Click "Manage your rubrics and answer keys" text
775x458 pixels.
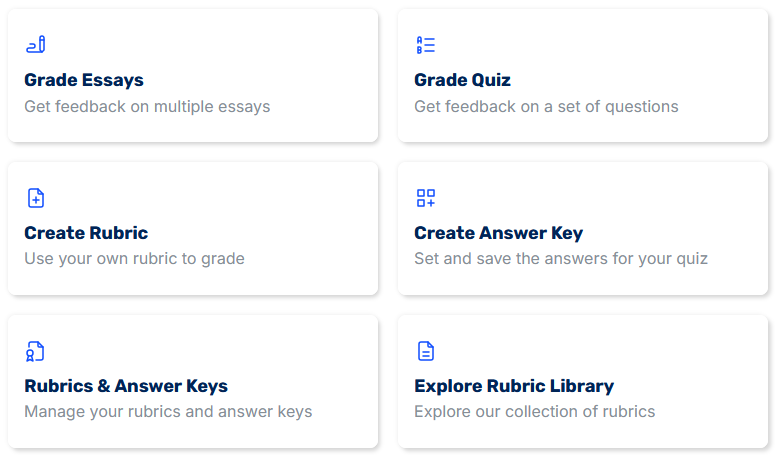coord(168,411)
